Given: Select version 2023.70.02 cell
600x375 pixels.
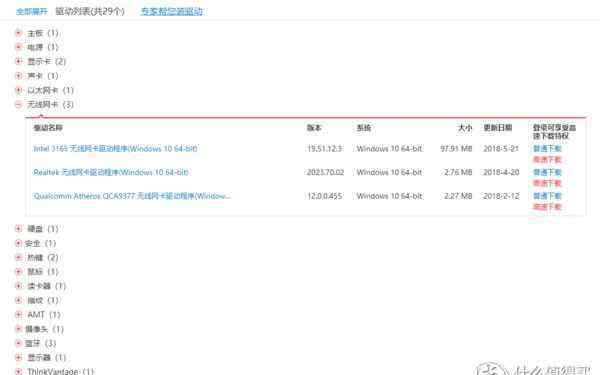Looking at the screenshot, I should point(326,172).
